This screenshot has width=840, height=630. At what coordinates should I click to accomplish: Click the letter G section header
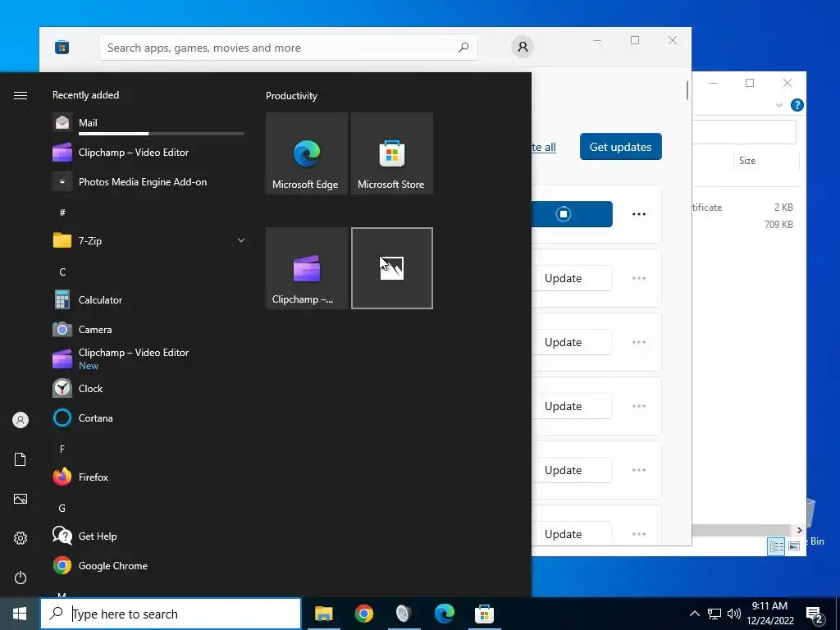click(x=62, y=508)
